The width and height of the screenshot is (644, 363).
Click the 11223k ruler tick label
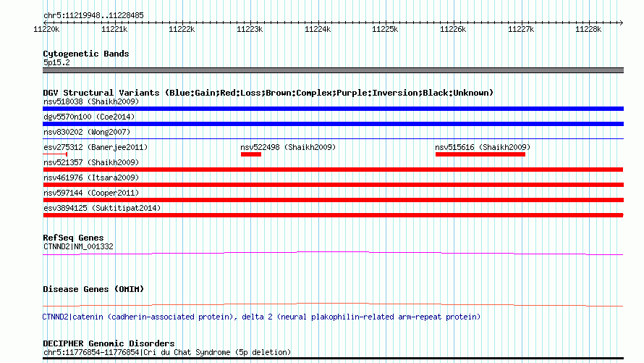click(x=250, y=29)
